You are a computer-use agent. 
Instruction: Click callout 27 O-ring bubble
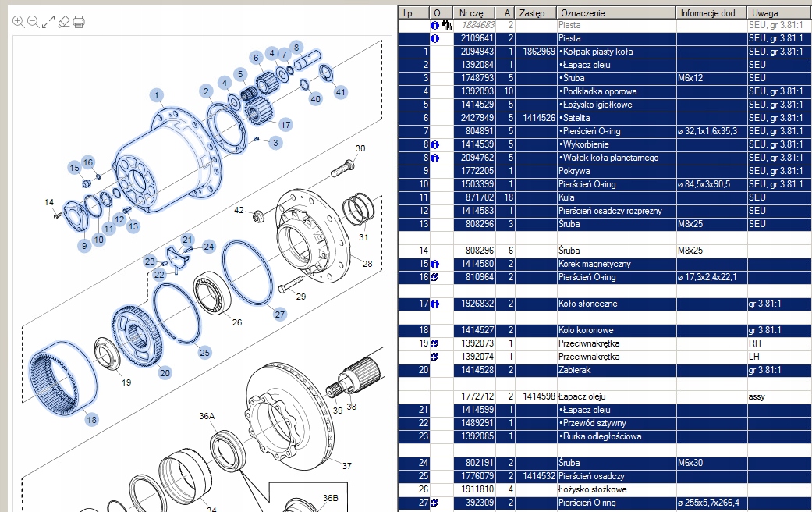coord(280,314)
